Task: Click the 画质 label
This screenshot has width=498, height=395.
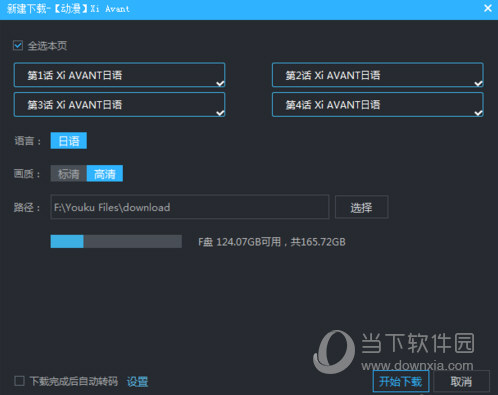Action: coord(27,174)
